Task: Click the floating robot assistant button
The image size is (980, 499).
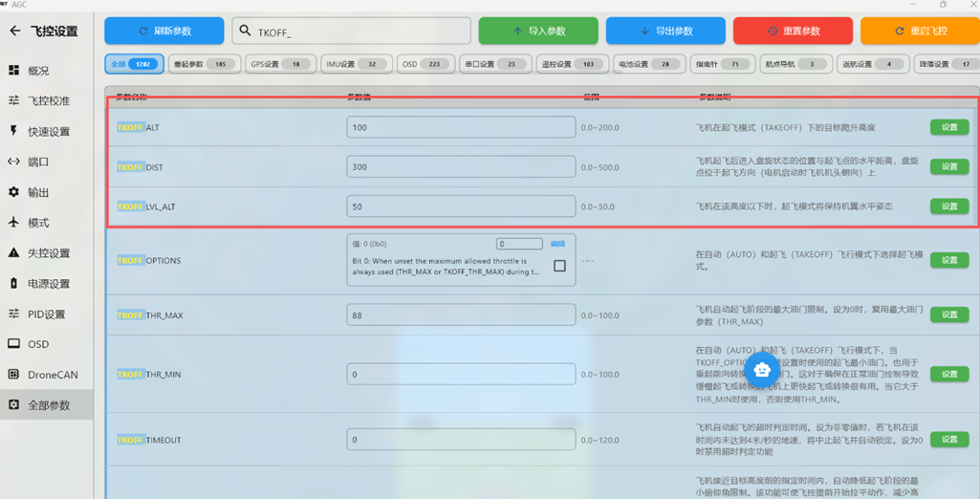Action: (762, 369)
